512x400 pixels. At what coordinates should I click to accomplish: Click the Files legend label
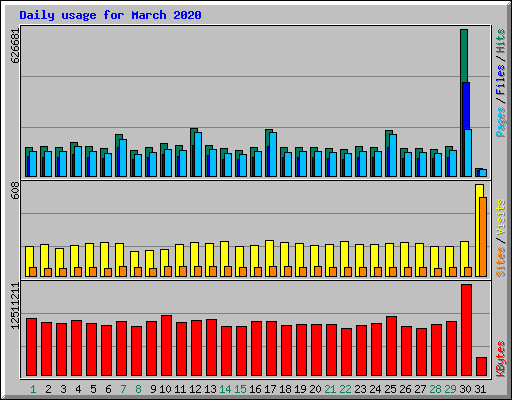(501, 79)
